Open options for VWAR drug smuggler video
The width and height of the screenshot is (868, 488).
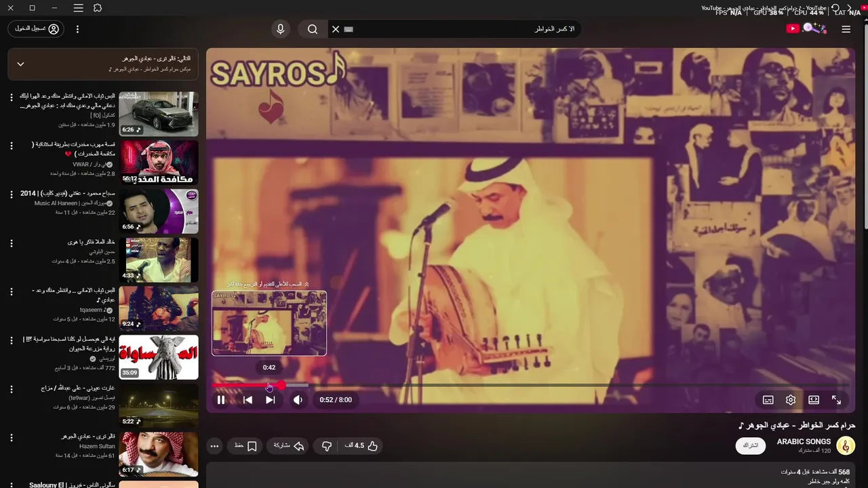[11, 146]
